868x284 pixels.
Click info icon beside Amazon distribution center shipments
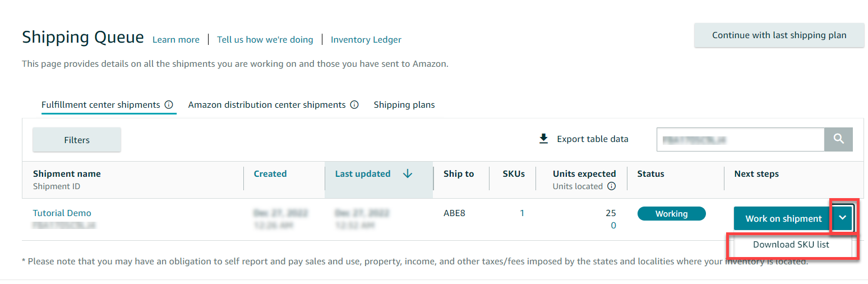[x=354, y=104]
